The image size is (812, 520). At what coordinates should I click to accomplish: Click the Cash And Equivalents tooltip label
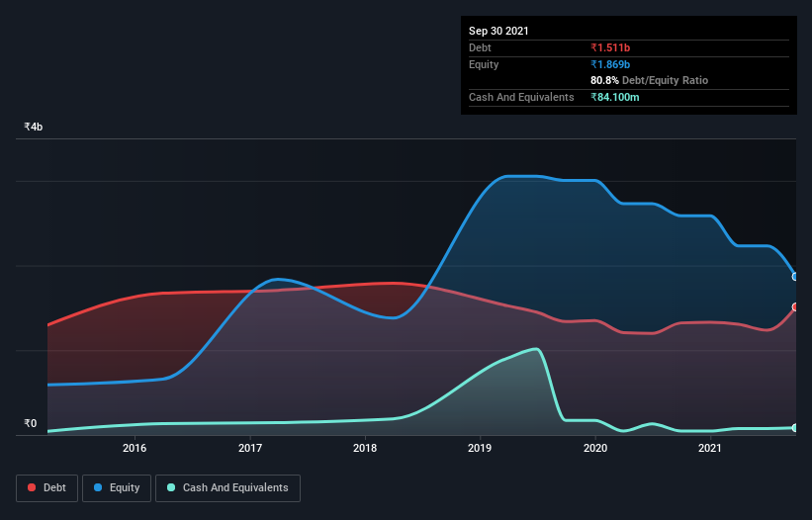[x=521, y=97]
